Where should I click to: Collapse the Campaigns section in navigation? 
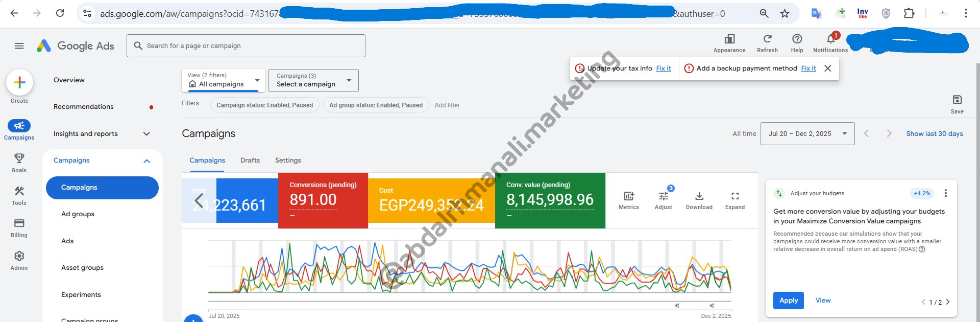tap(147, 160)
